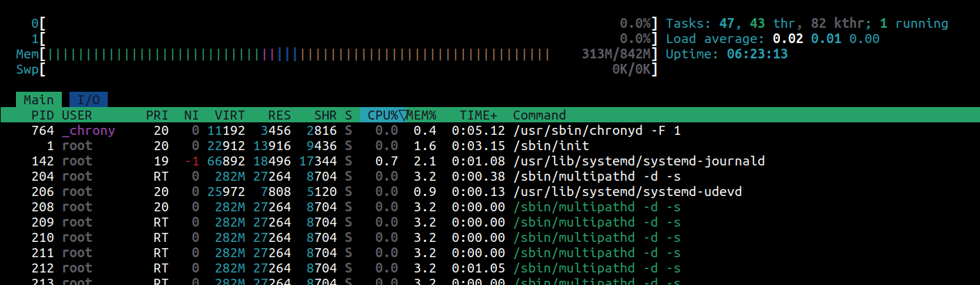This screenshot has width=980, height=285.
Task: Click the PRI column header
Action: (x=157, y=115)
